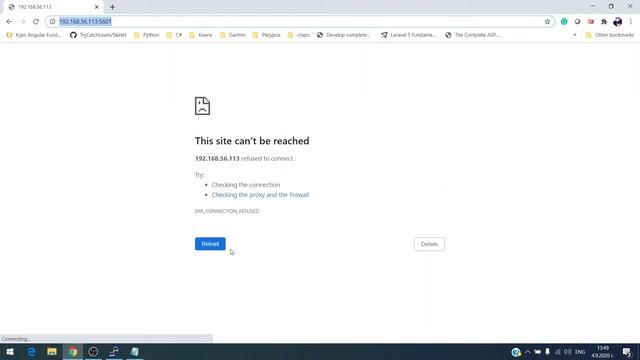Open the Laravel 5 Fundamentals bookmark
This screenshot has width=640, height=360.
click(x=408, y=35)
